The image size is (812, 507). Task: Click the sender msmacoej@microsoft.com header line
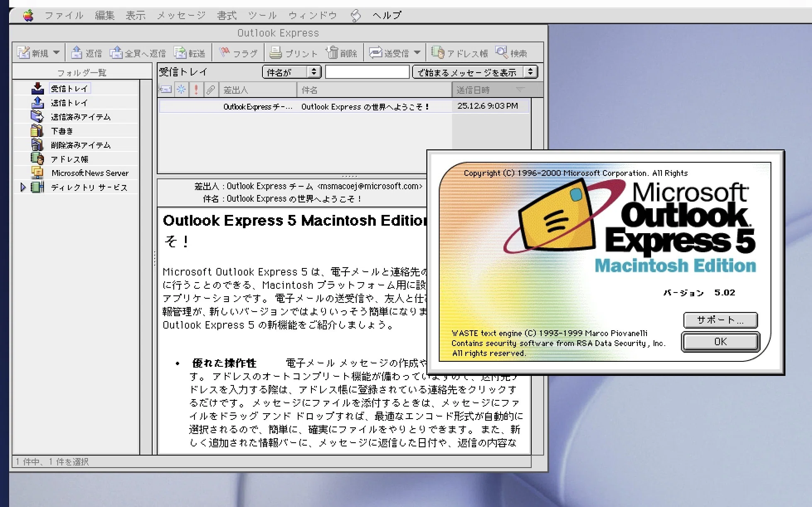click(x=308, y=186)
